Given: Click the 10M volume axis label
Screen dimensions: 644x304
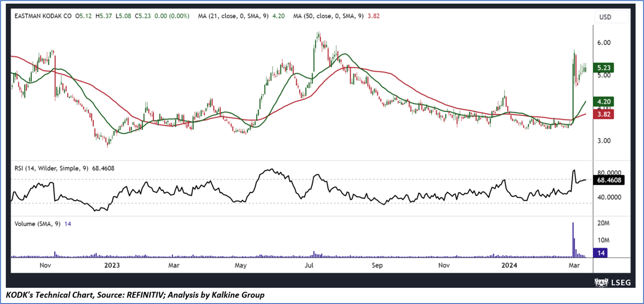Looking at the screenshot, I should coord(603,240).
